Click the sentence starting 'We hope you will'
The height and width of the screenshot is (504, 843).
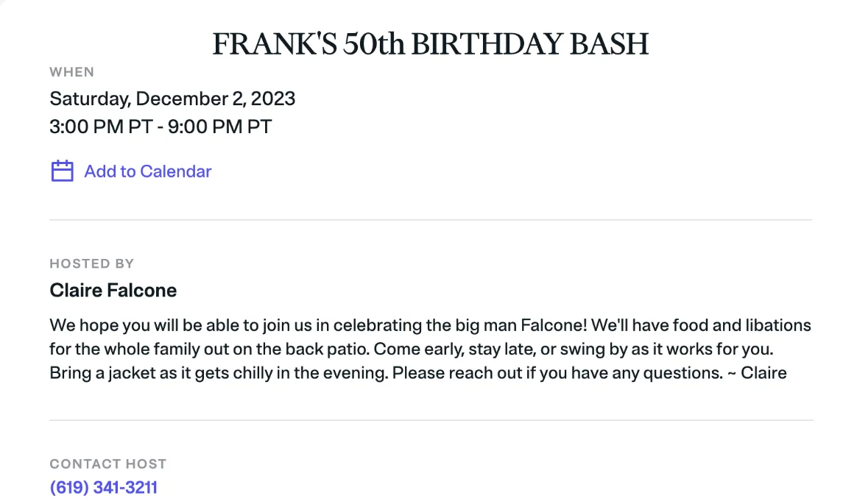(x=318, y=325)
